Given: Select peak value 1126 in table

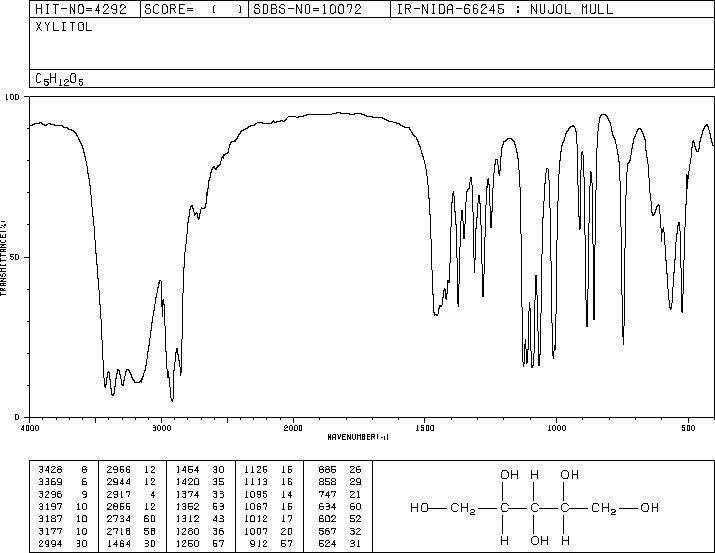Looking at the screenshot, I should [256, 470].
